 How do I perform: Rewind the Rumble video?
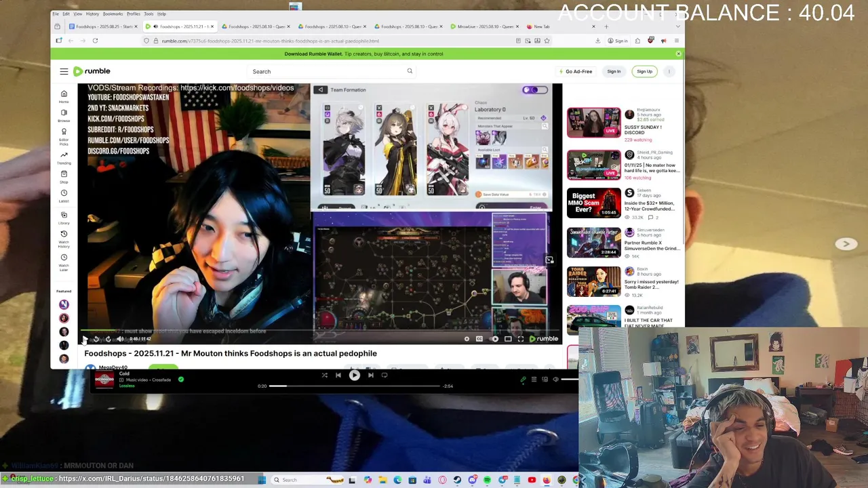click(x=96, y=339)
